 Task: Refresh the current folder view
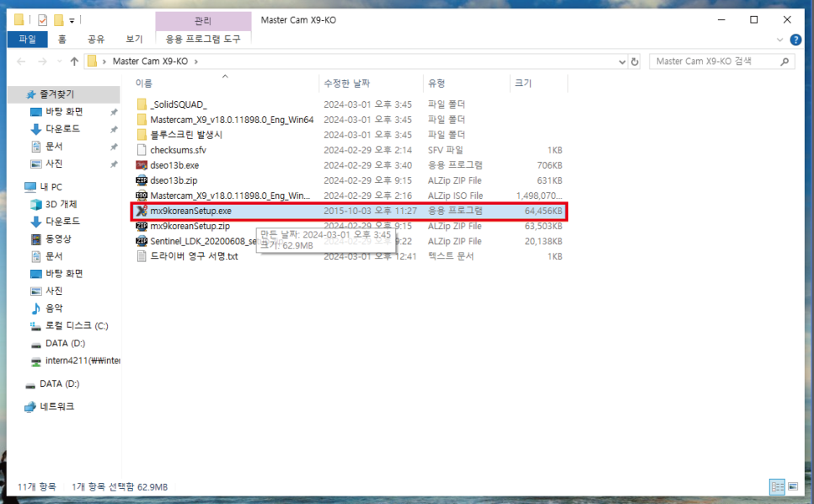[635, 62]
